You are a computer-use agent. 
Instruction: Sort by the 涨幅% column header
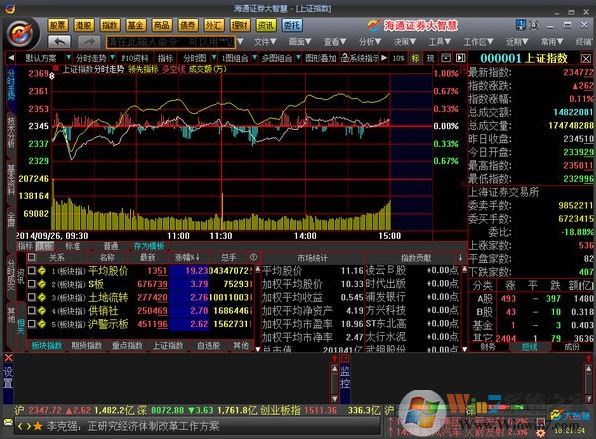point(187,257)
